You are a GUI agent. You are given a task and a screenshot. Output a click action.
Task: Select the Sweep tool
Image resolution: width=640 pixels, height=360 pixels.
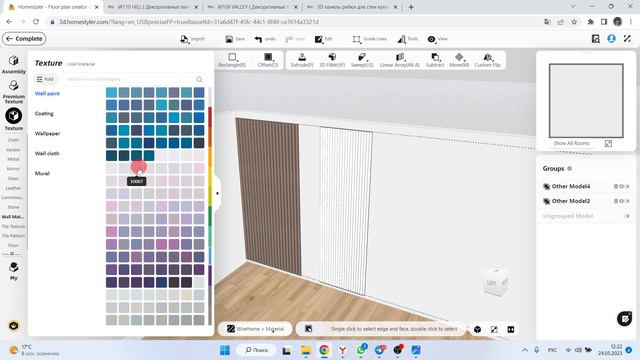[x=362, y=60]
